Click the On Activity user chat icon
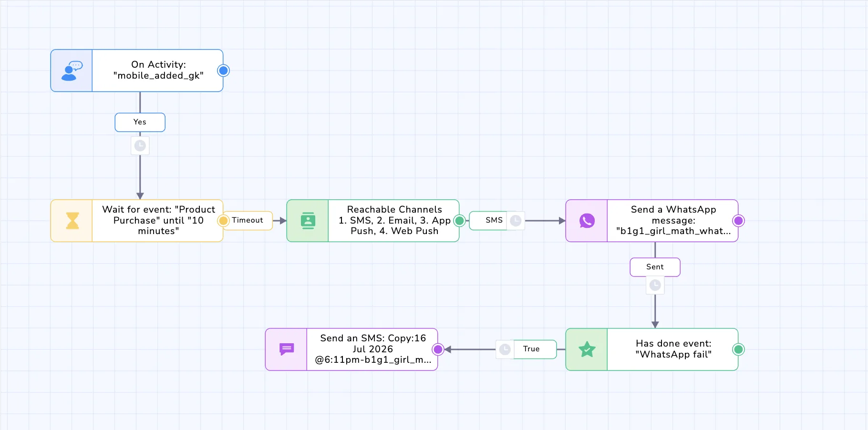The height and width of the screenshot is (430, 868). pyautogui.click(x=72, y=71)
